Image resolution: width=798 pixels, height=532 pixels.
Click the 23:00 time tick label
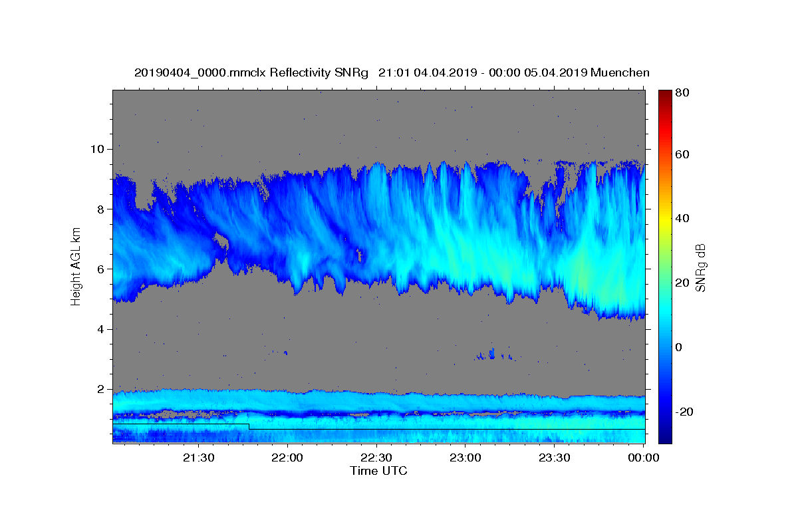pyautogui.click(x=465, y=458)
